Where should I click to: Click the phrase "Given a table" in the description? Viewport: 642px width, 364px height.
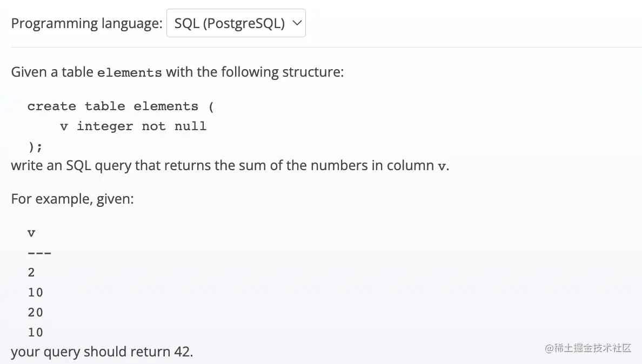pyautogui.click(x=51, y=72)
